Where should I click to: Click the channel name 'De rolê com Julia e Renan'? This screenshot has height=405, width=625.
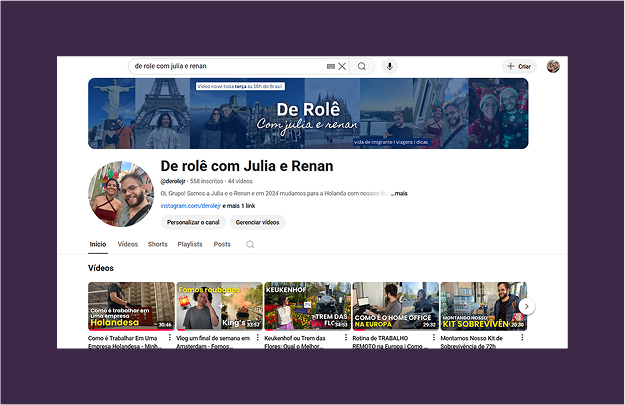247,166
